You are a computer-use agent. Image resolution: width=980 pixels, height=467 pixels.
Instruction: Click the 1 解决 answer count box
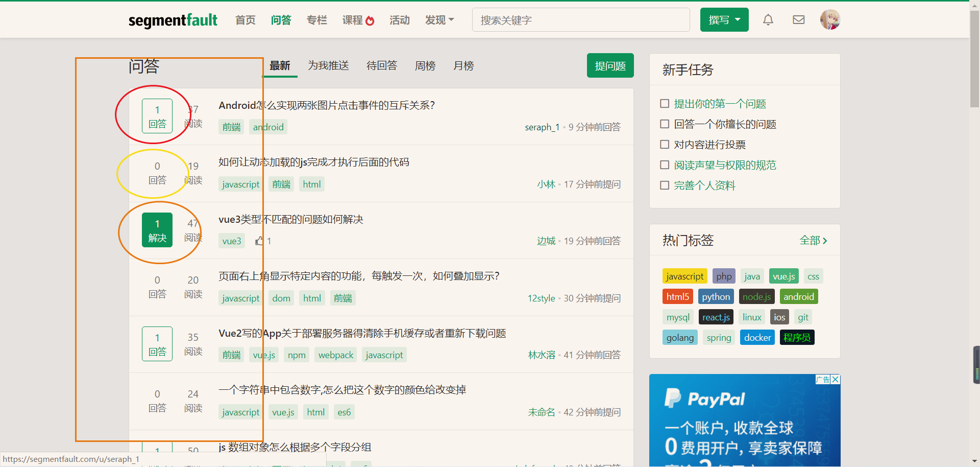point(157,230)
